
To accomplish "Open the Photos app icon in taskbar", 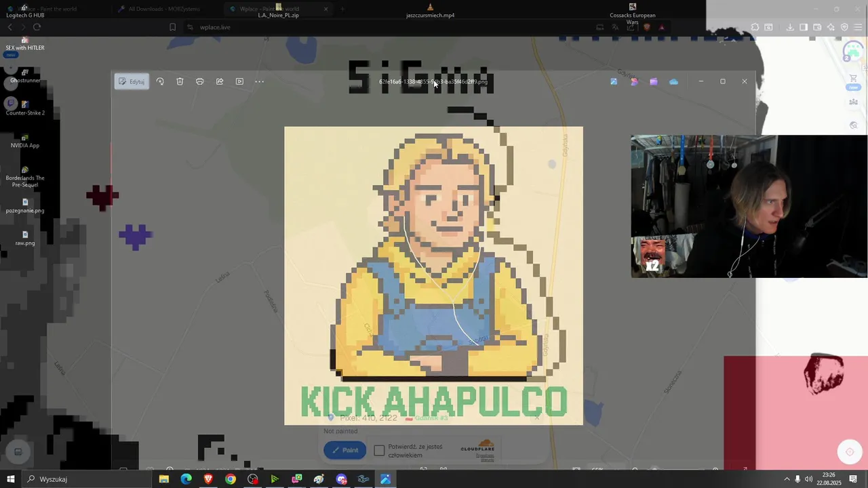I will click(x=385, y=479).
